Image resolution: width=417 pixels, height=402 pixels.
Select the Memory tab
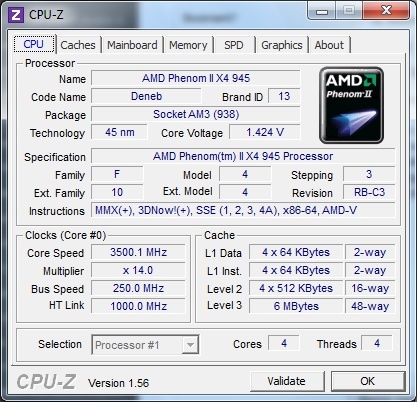(x=188, y=45)
